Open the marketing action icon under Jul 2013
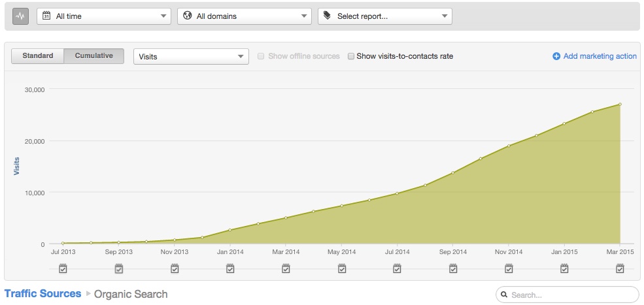The height and width of the screenshot is (305, 644). [63, 268]
